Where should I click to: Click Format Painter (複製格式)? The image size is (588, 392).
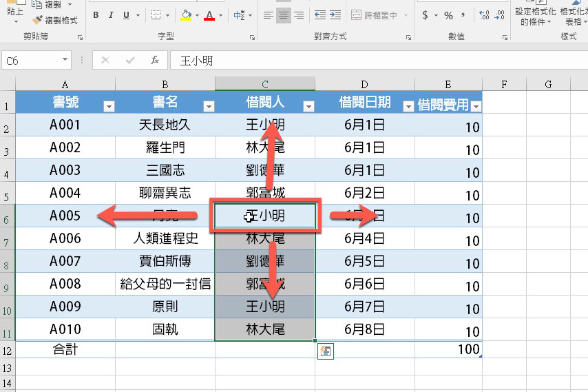tap(55, 20)
